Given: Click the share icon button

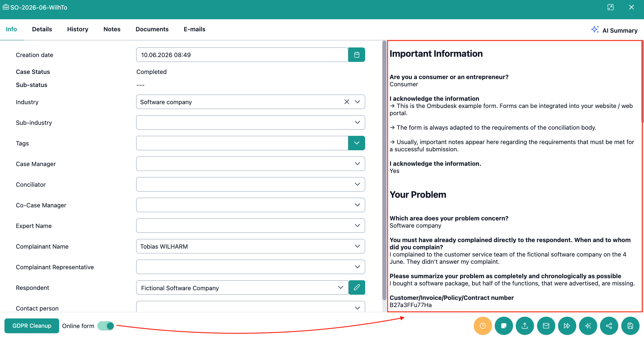Looking at the screenshot, I should [x=609, y=326].
